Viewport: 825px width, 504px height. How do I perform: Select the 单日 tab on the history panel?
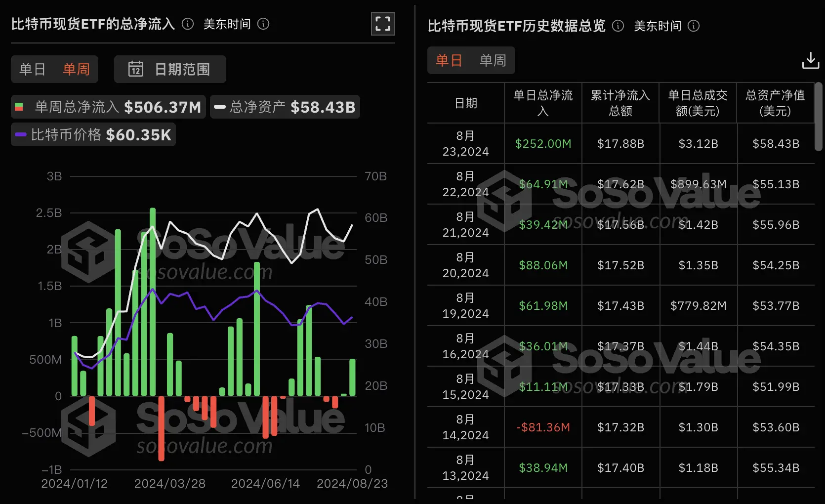449,60
